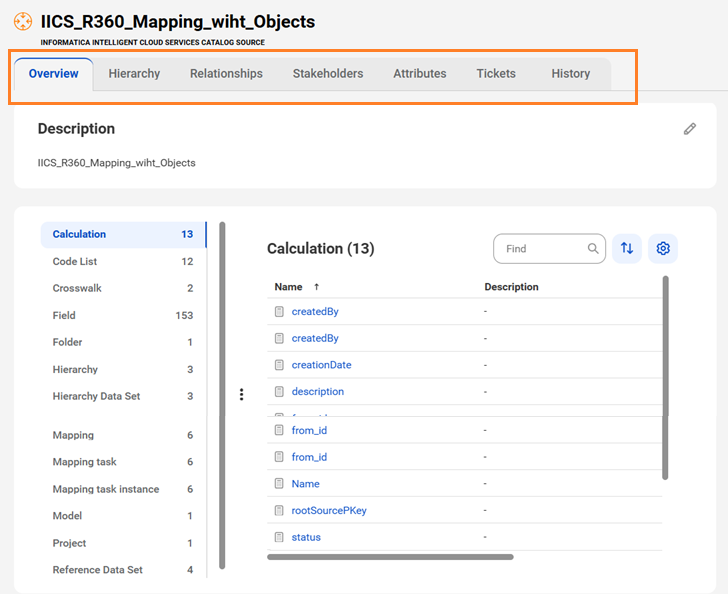
Task: Click the page title IICS_R360_Mapping_wiht_Objects
Action: [178, 22]
